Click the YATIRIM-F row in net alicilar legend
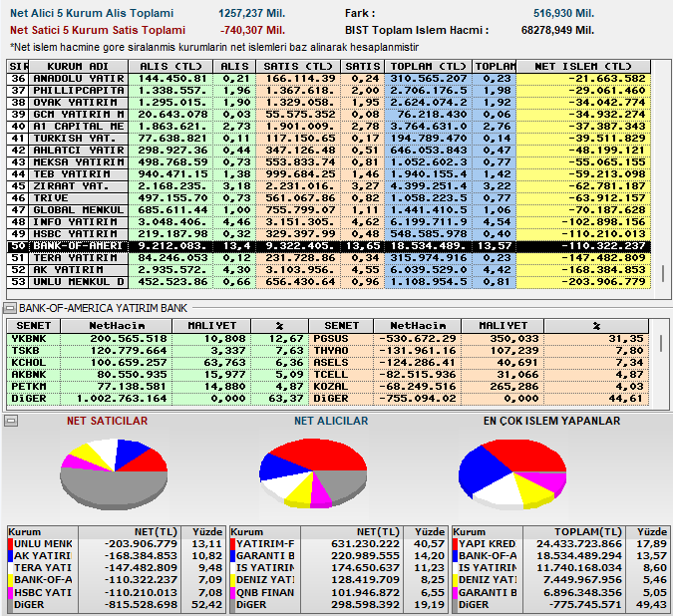Screen dimensions: 673x616 tap(337, 544)
